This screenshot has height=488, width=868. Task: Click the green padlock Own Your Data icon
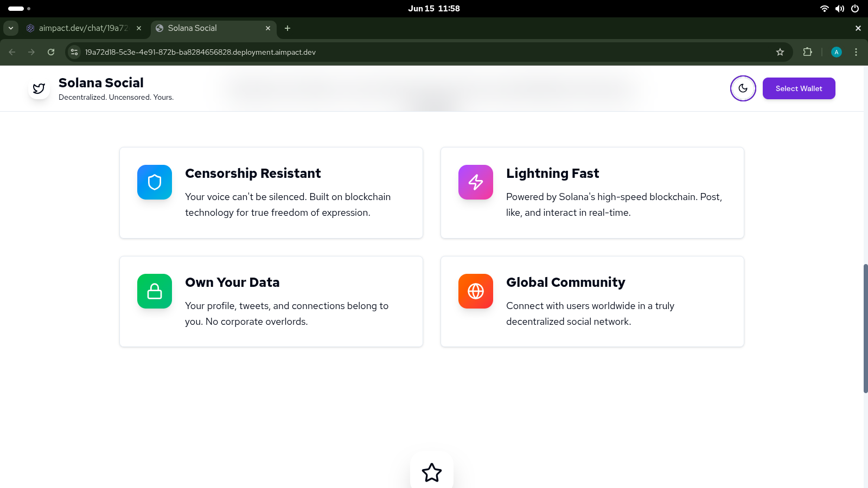[x=155, y=291]
